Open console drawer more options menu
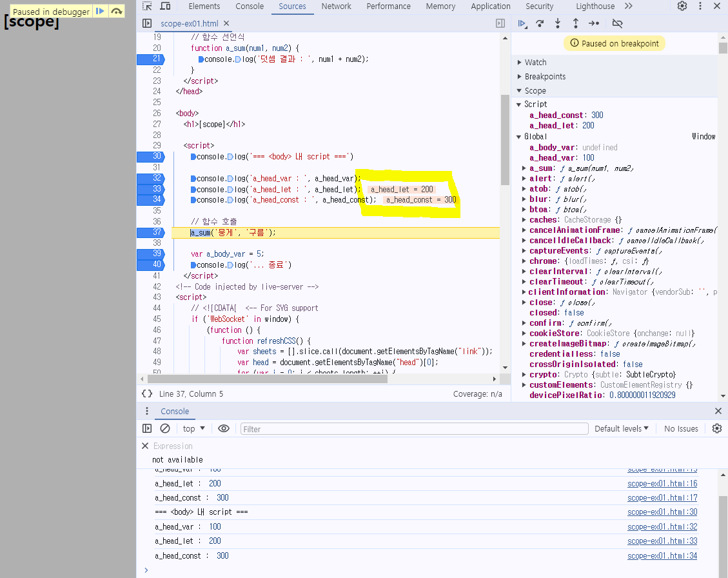 pos(147,411)
